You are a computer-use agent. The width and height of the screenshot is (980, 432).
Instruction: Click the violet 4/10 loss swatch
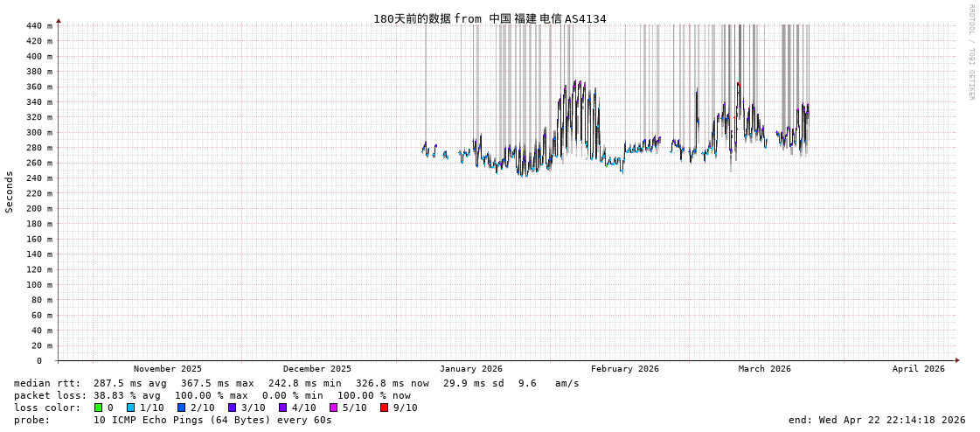pos(282,408)
